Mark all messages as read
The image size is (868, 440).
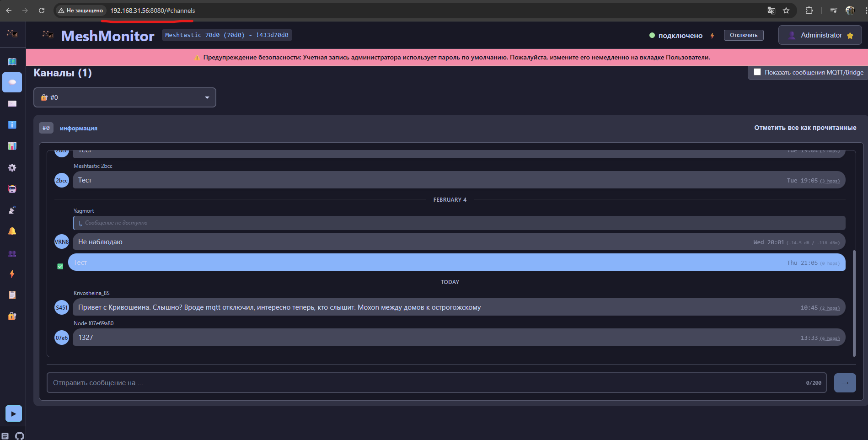point(805,128)
